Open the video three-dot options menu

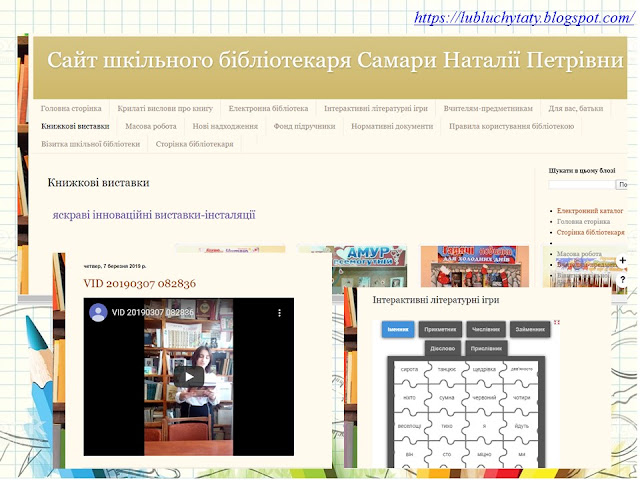coord(279,313)
